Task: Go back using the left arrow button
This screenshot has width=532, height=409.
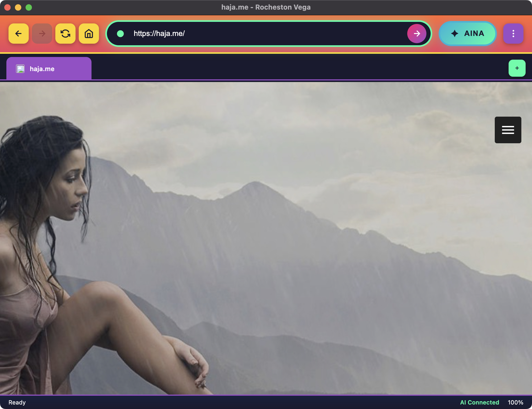Action: 18,34
